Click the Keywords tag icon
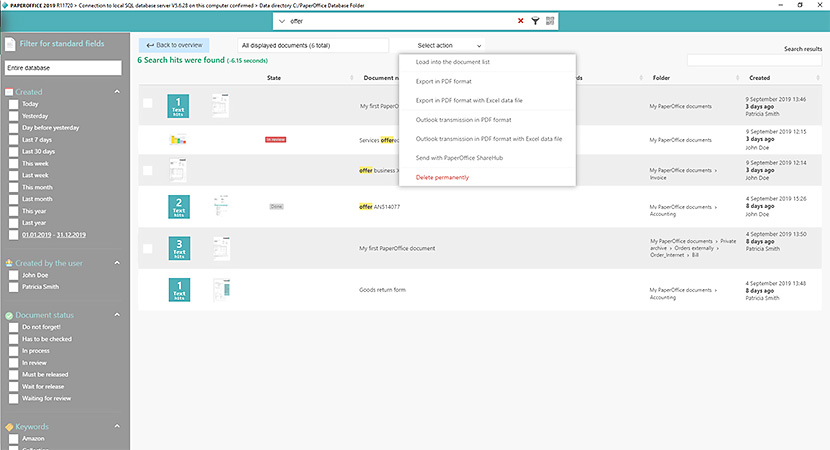The width and height of the screenshot is (830, 450). [9, 427]
